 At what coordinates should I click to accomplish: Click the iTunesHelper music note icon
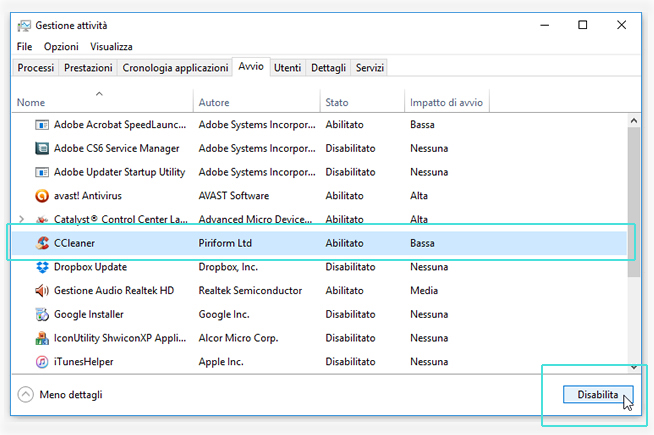click(42, 362)
